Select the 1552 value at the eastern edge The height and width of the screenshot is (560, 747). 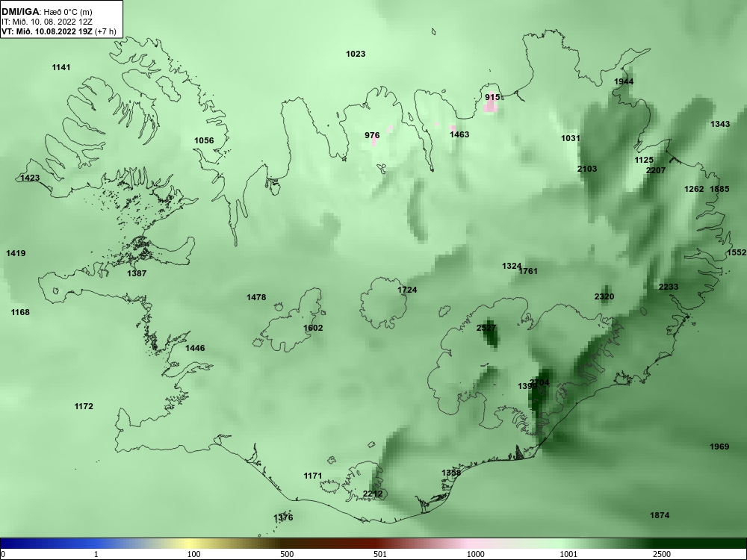737,253
